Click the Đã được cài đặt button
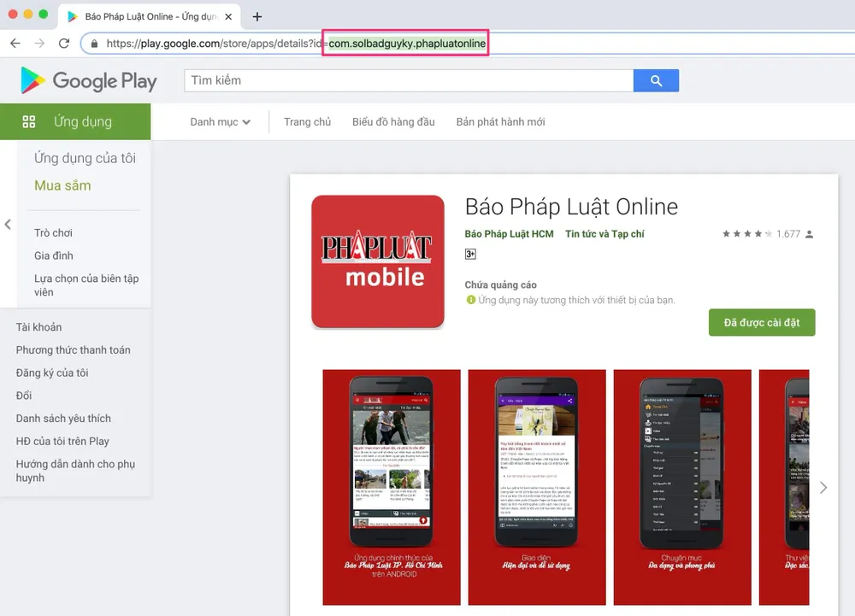 click(x=761, y=322)
